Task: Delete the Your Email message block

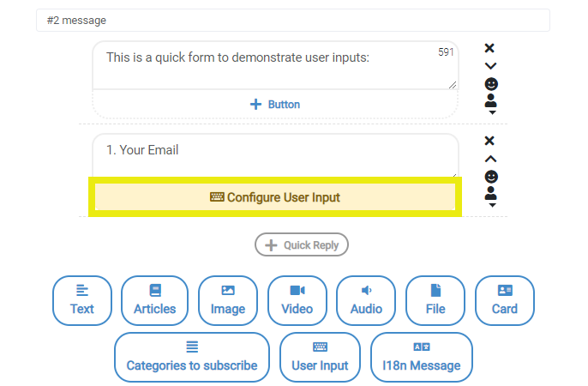Action: coord(489,141)
